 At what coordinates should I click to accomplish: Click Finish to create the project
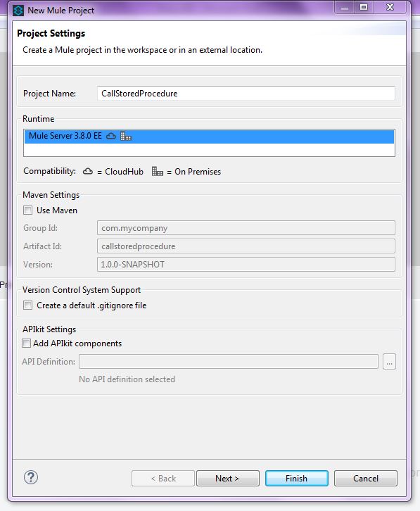click(296, 479)
